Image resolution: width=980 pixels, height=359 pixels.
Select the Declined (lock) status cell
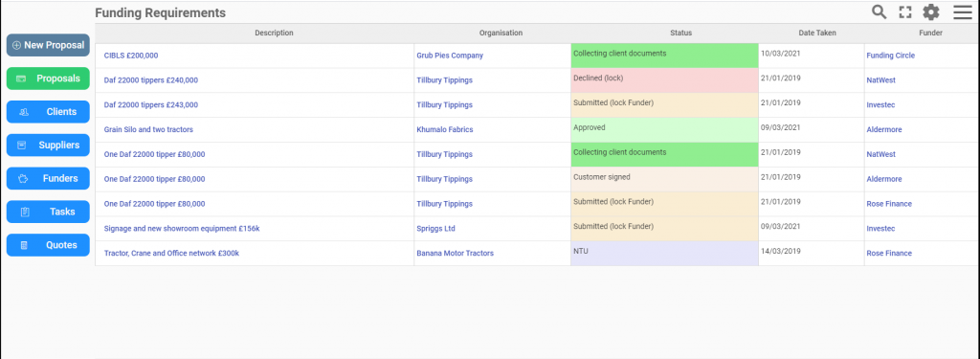(x=664, y=80)
